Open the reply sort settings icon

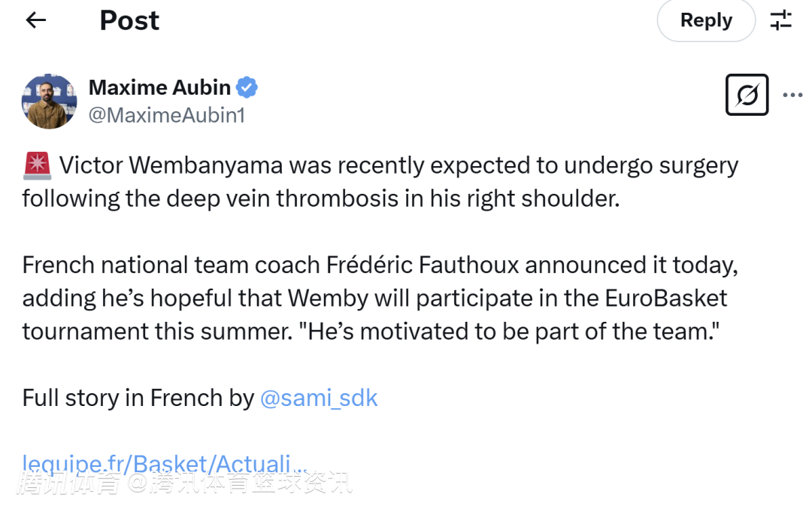781,20
